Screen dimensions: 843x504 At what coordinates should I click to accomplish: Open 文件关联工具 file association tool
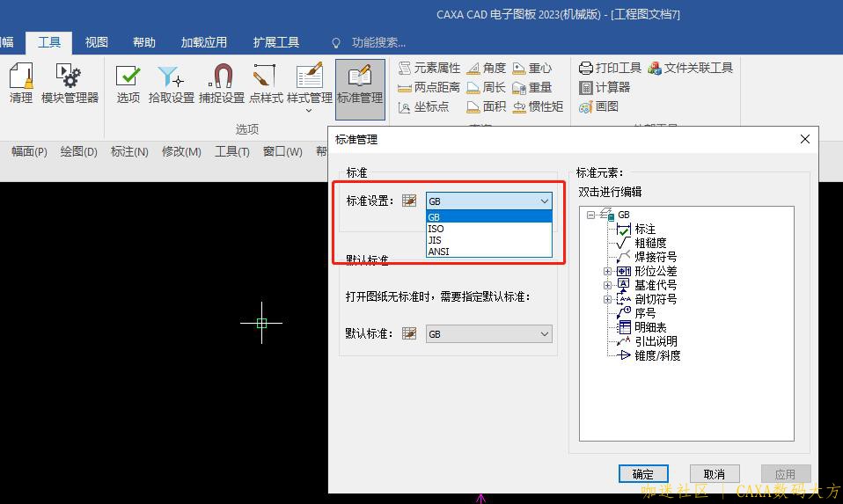click(690, 68)
